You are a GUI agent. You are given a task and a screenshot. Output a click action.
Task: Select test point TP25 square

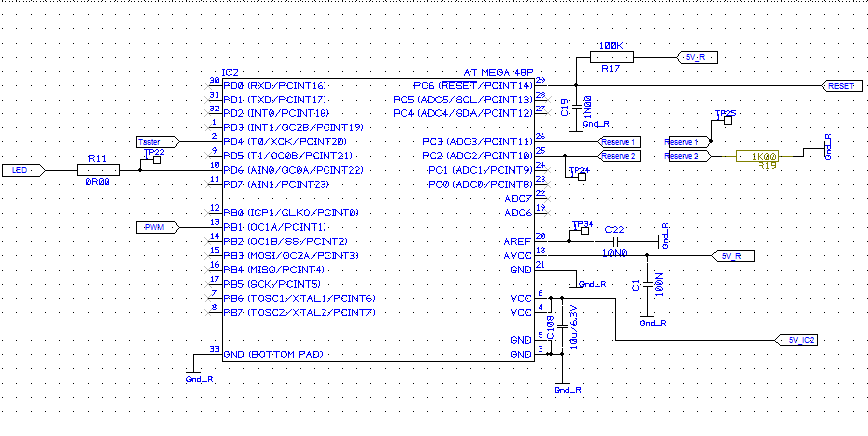(729, 121)
